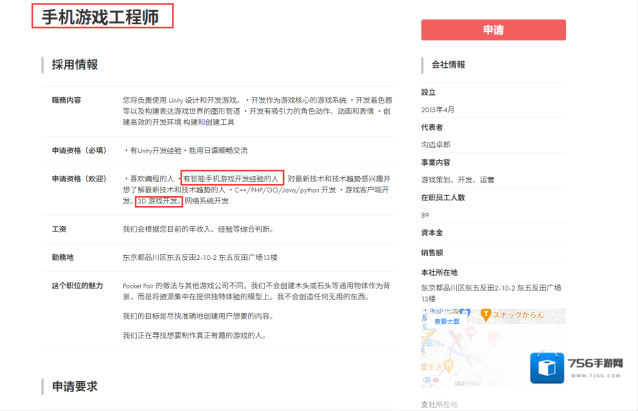This screenshot has height=411, width=638.
Task: Click the 勤務地 row label
Action: point(61,257)
